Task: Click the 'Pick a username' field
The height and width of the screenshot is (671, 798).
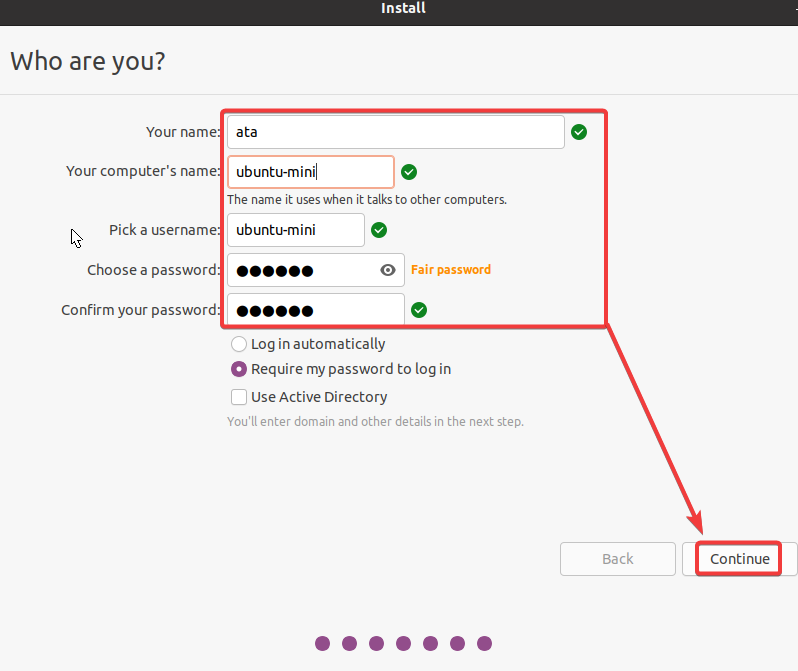Action: [296, 230]
